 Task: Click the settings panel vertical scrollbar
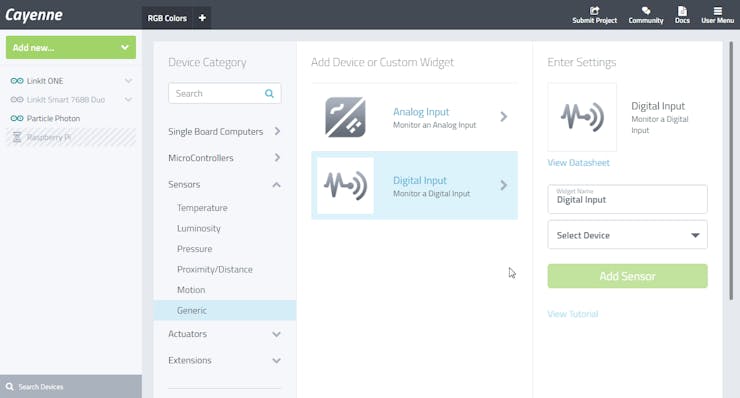click(x=731, y=170)
